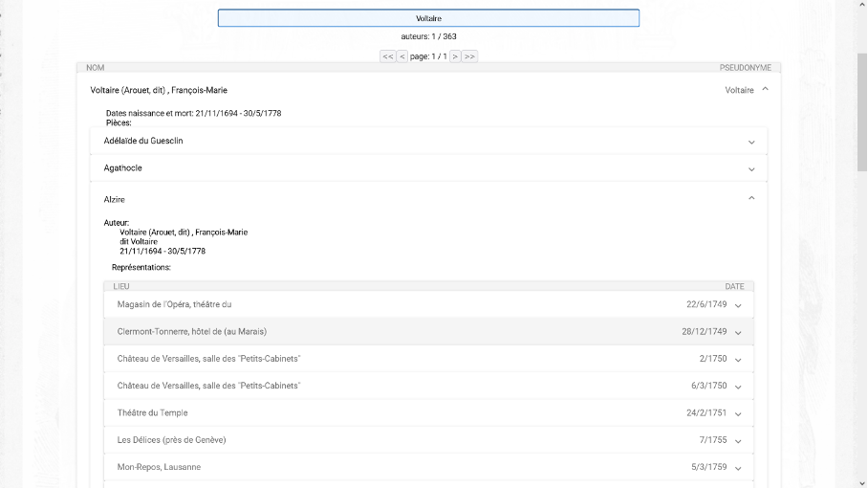Open details for 2/1750 Versailles performance
This screenshot has width=868, height=488.
(738, 360)
